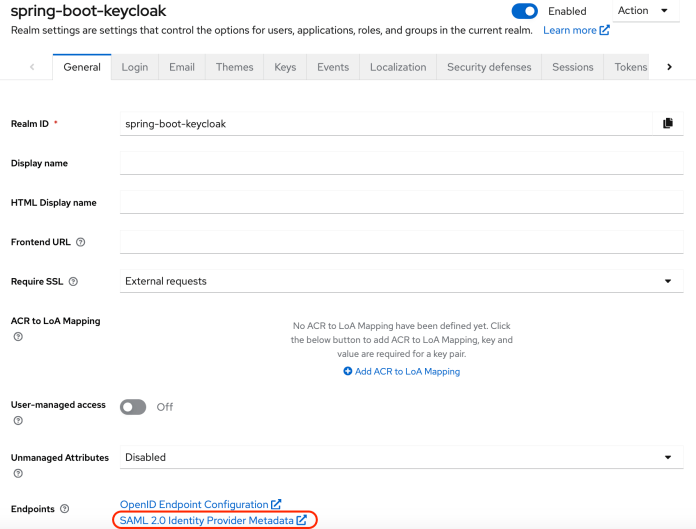Open the OpenID Endpoint Configuration link
Image resolution: width=696 pixels, height=529 pixels.
tap(194, 504)
